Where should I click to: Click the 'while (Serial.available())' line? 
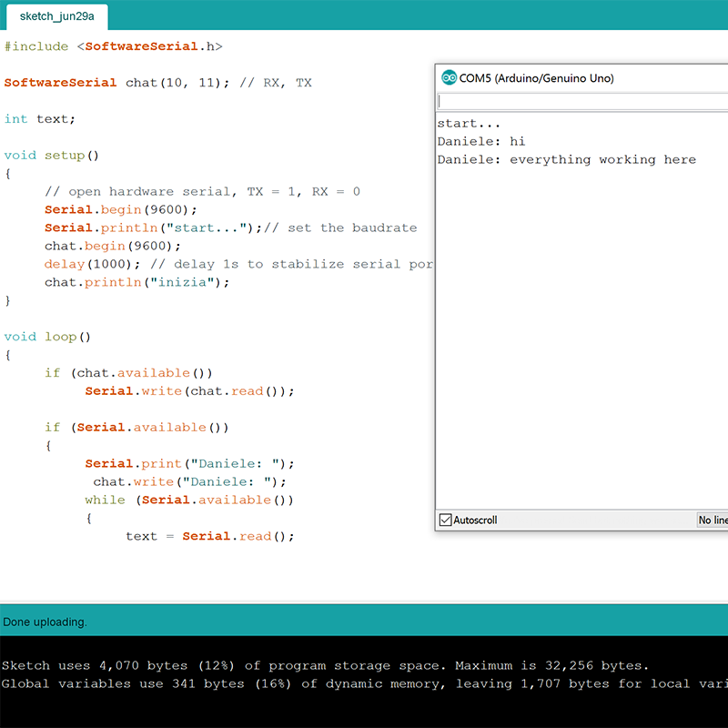(x=189, y=500)
